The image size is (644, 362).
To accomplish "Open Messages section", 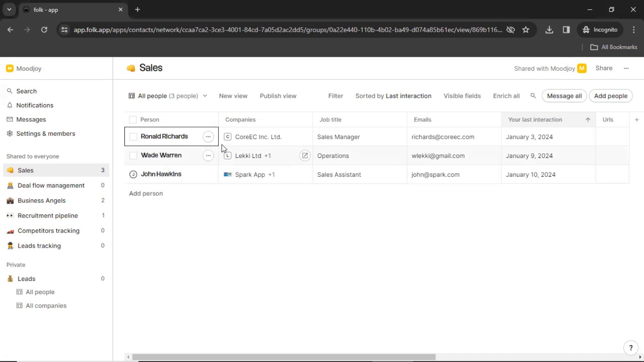I will (31, 119).
